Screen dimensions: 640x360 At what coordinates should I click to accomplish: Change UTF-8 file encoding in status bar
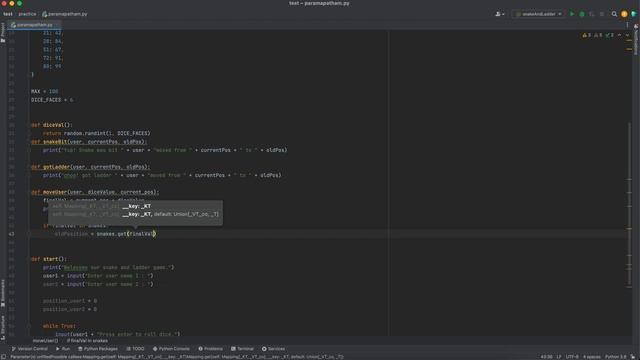pyautogui.click(x=572, y=357)
